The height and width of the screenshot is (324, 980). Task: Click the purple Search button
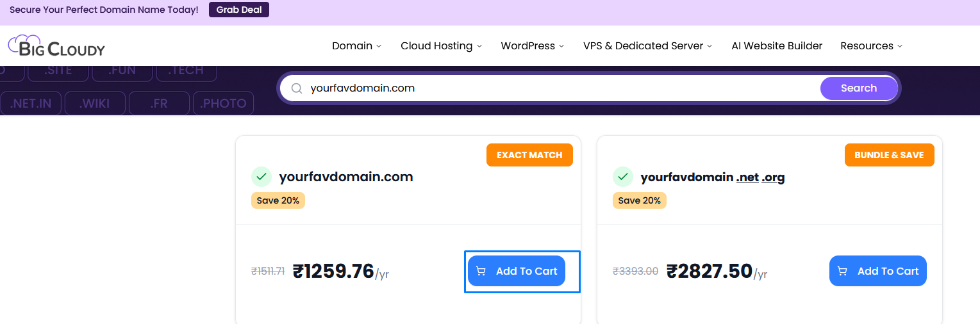[858, 88]
